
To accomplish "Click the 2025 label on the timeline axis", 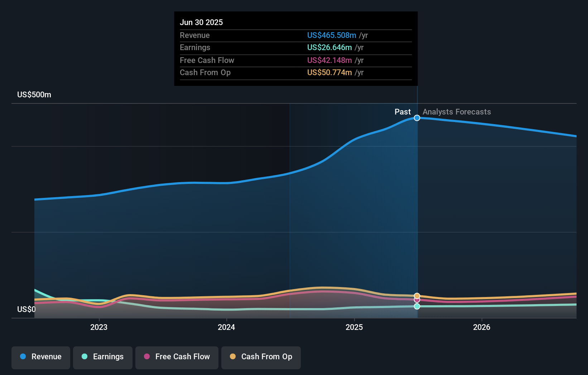I will (x=354, y=327).
